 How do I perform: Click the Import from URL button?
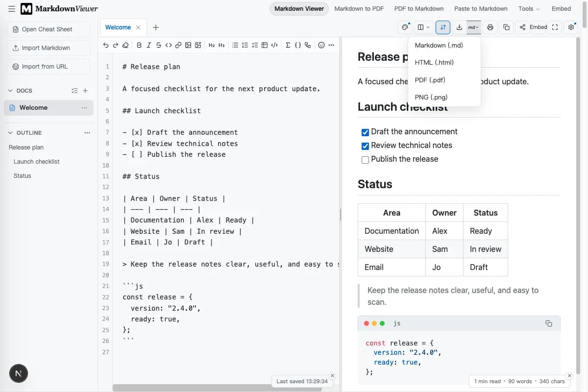click(49, 67)
